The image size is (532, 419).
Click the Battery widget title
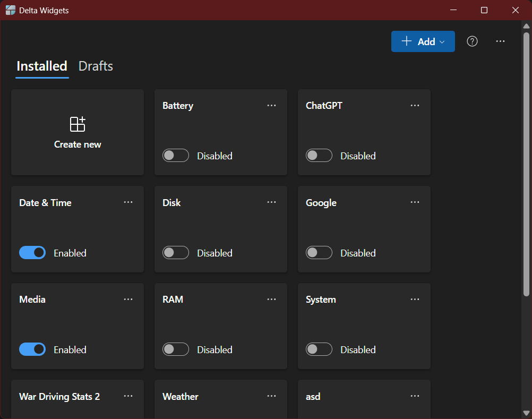click(178, 106)
